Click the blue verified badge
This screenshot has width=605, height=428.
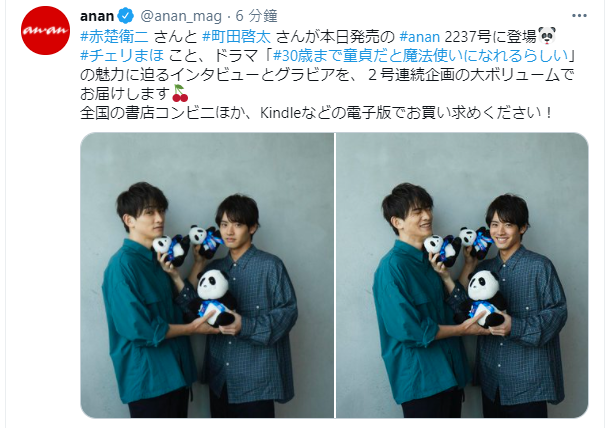point(126,16)
